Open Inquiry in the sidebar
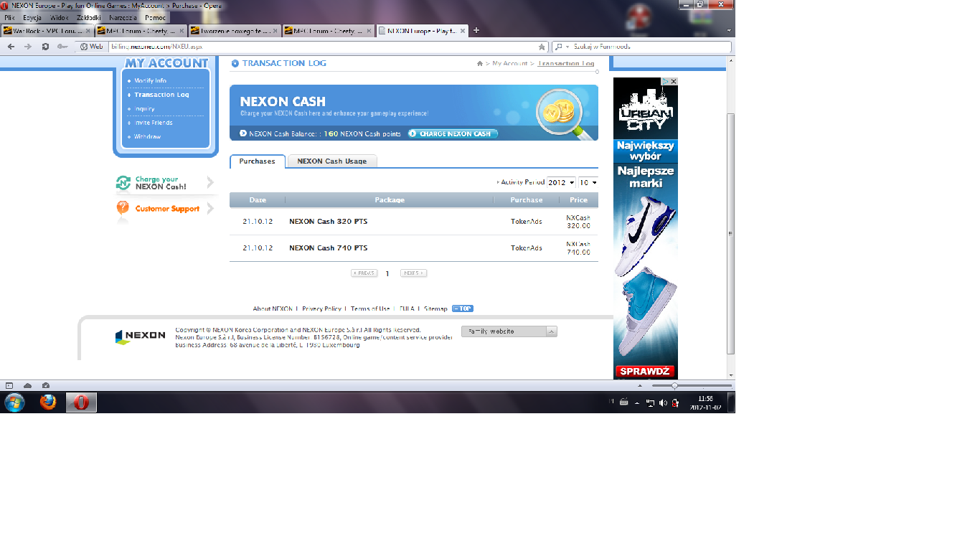This screenshot has height=551, width=980. pyautogui.click(x=144, y=109)
